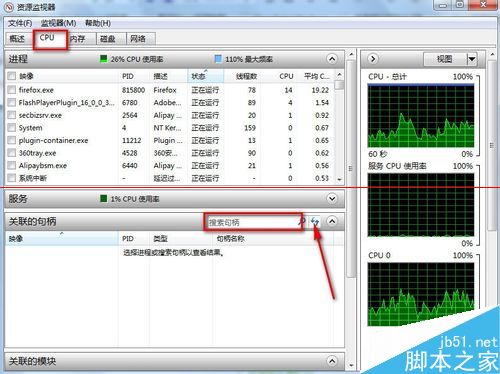Tick the FlashPlayerPlugin process checkbox
Screen dimensions: 500x374
coord(12,102)
